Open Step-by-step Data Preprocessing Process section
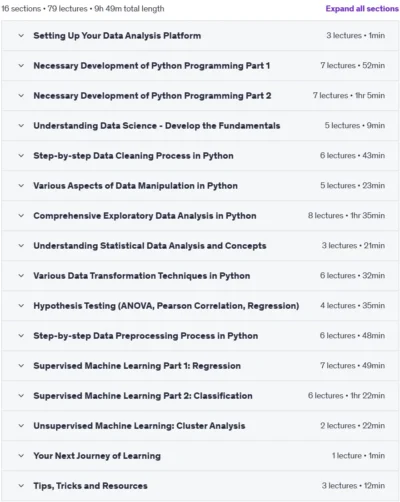Screen dimensions: 400x502 click(x=146, y=336)
